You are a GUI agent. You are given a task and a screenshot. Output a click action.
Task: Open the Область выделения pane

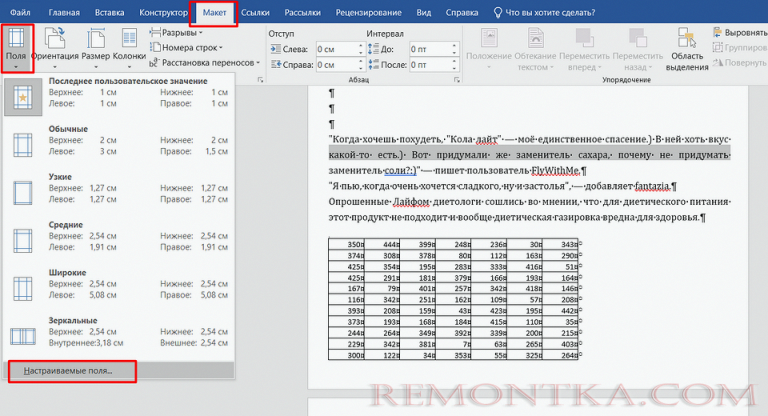point(687,48)
